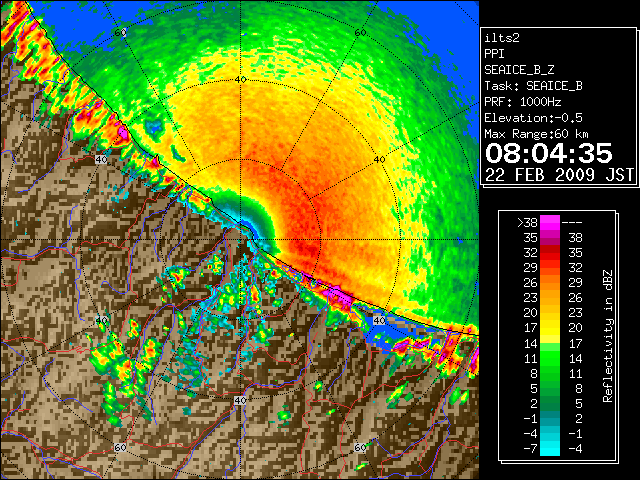Click the "Max Range:60 km" line
Viewport: 640px width, 480px height.
pyautogui.click(x=536, y=134)
